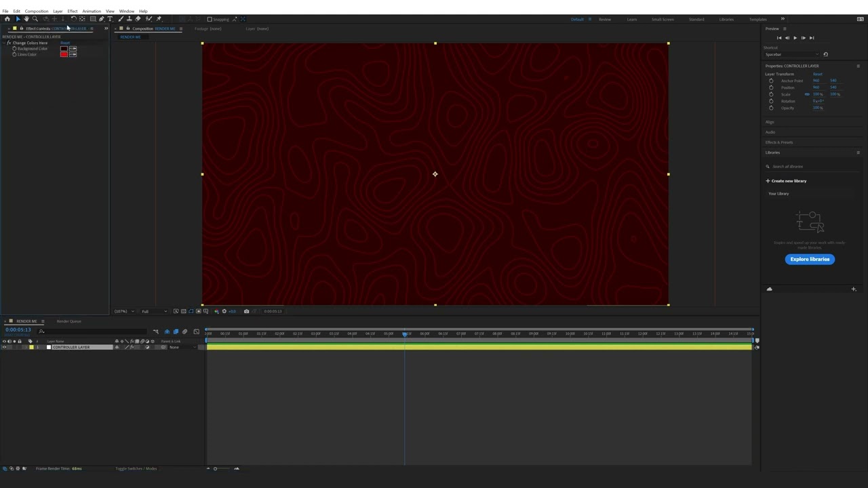Screen dimensions: 868x488
Task: Select the Clone Stamp tool
Action: [x=130, y=19]
